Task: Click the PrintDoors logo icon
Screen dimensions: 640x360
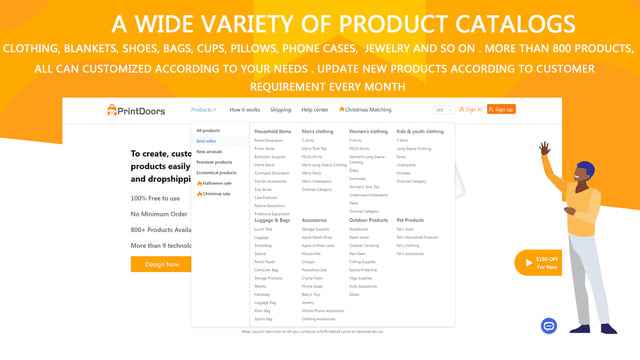Action: (111, 110)
